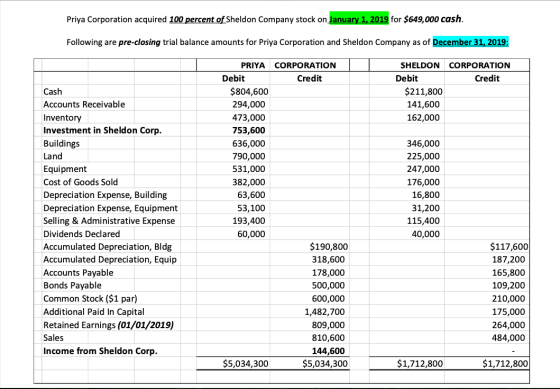Viewport: 560px width, 389px height.
Task: Select 'Accumulated Depreciation, Bldg' label
Action: (x=108, y=247)
